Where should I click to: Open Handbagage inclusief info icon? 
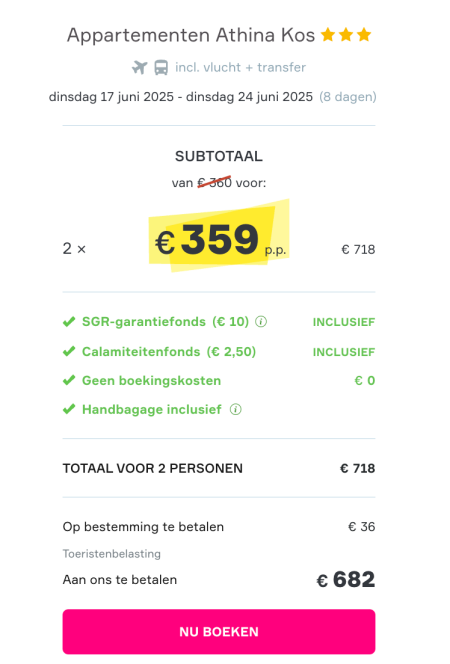(x=236, y=409)
